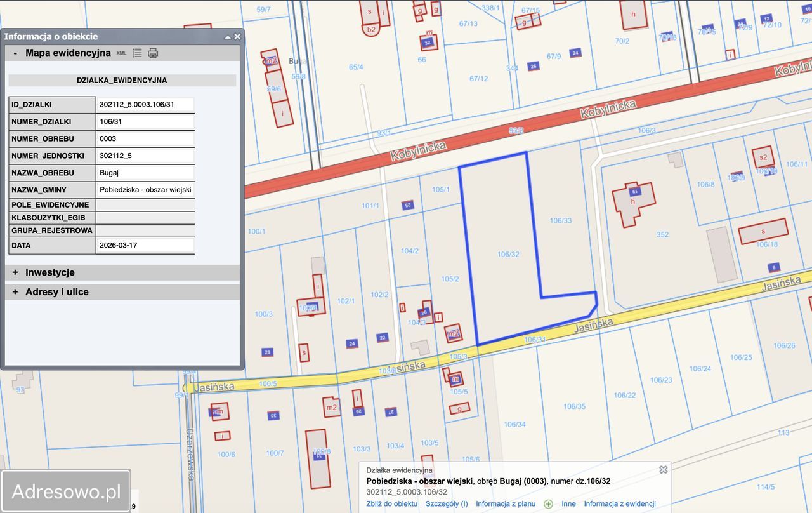The height and width of the screenshot is (513, 812).
Task: Print the parcel info using printer icon
Action: pyautogui.click(x=153, y=53)
